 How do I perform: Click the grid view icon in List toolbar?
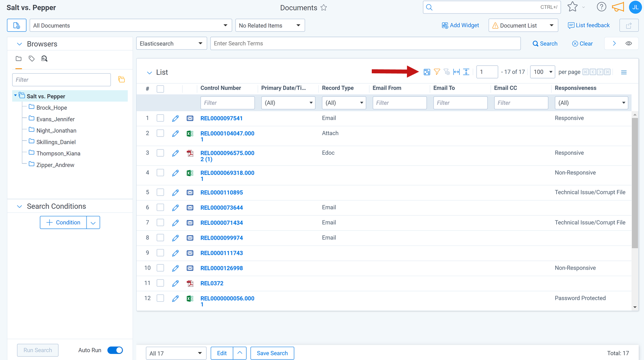(x=427, y=72)
